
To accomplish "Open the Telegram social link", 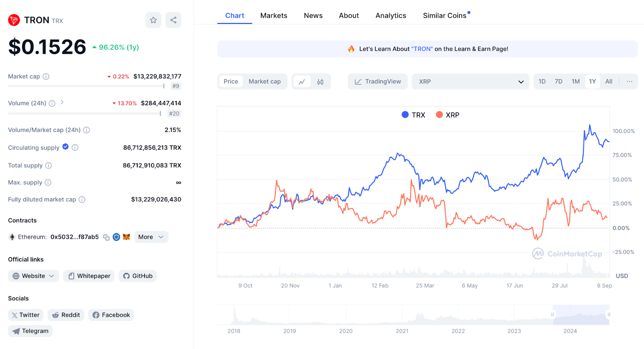I will pyautogui.click(x=30, y=331).
